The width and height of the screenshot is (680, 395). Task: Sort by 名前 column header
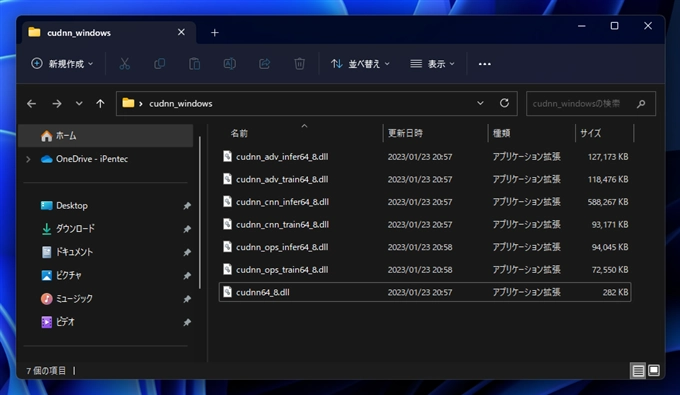[x=239, y=134]
